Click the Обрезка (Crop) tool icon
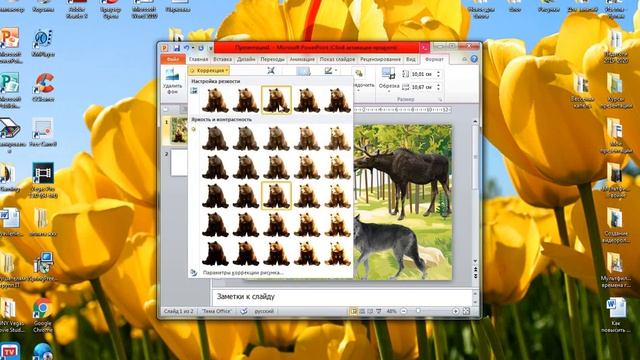The height and width of the screenshot is (360, 640). [x=388, y=73]
